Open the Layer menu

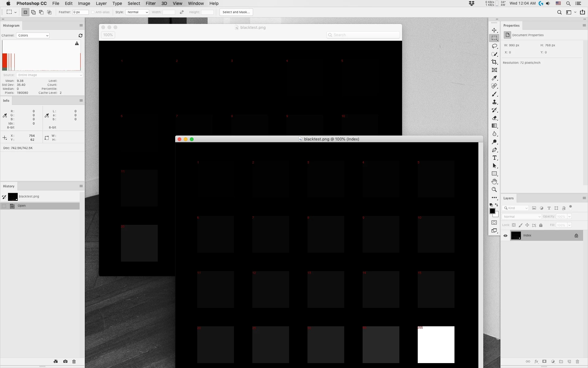click(101, 3)
